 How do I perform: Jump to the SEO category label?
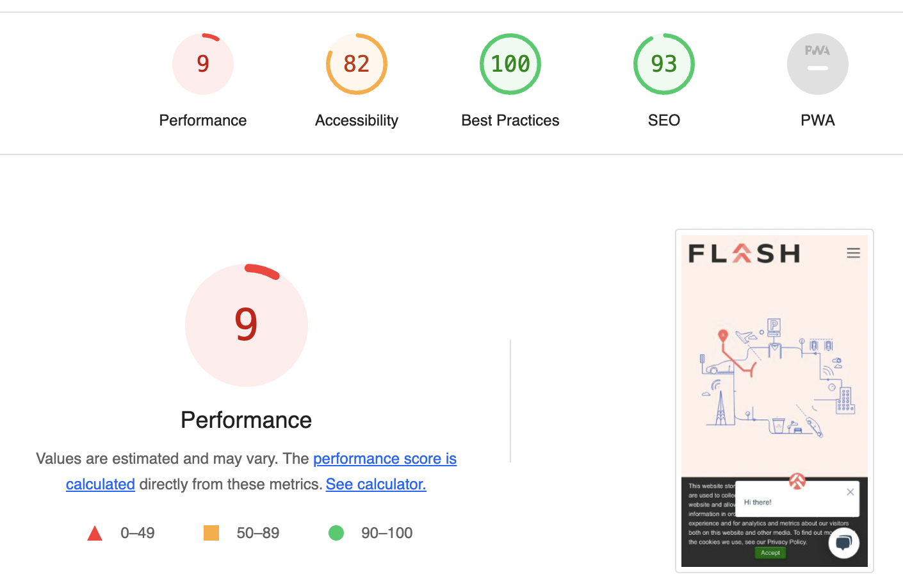click(664, 120)
